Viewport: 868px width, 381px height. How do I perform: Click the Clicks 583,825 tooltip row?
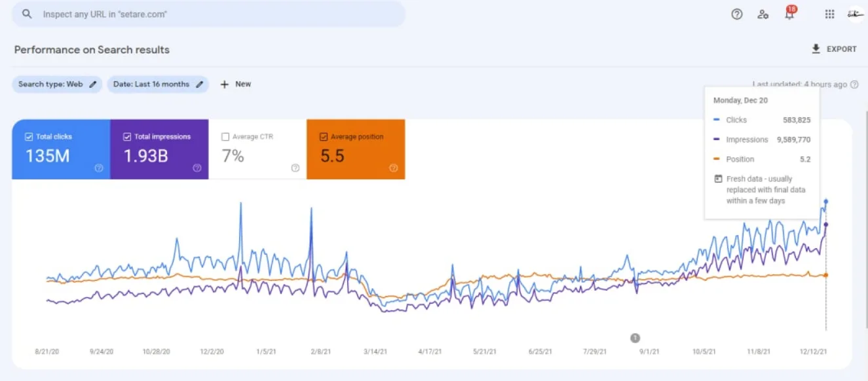[762, 120]
